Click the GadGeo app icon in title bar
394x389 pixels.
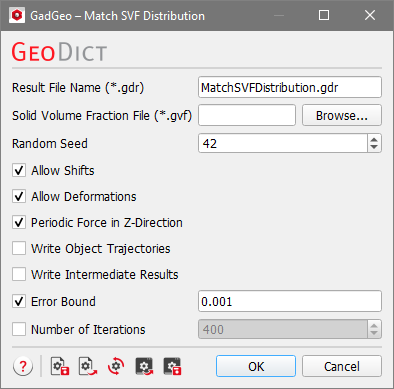pos(17,15)
